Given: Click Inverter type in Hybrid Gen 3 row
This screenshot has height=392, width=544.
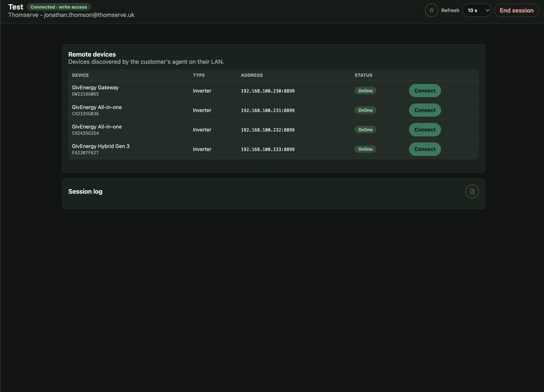Looking at the screenshot, I should click(x=202, y=149).
